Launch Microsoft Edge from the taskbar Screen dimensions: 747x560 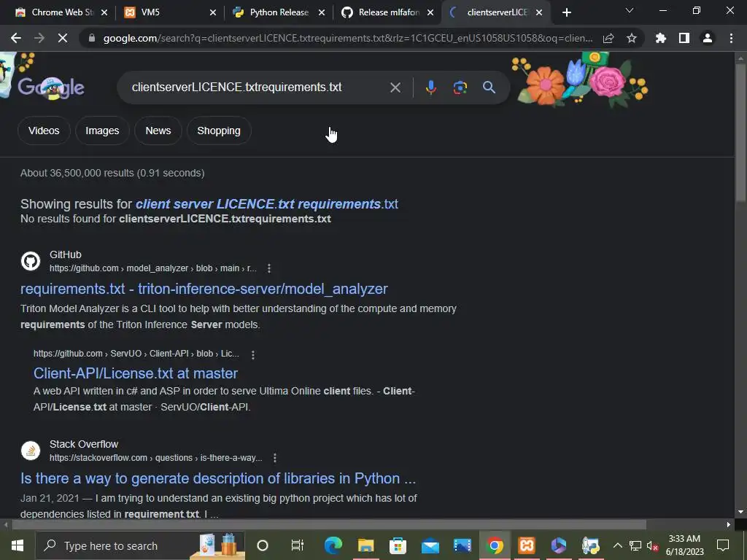point(333,545)
